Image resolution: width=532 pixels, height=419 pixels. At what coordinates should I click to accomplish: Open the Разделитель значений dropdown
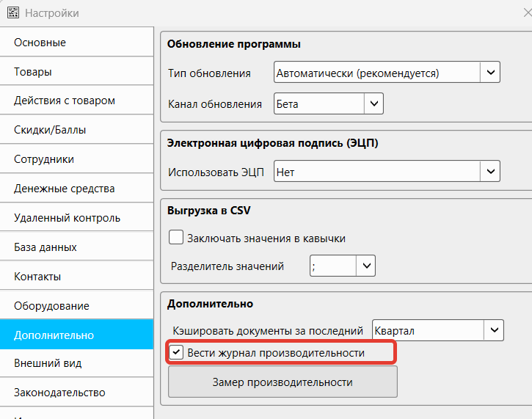(x=365, y=266)
